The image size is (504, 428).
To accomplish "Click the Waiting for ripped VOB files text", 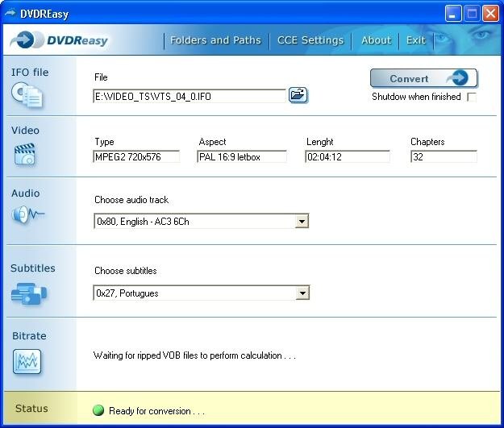I will [194, 355].
